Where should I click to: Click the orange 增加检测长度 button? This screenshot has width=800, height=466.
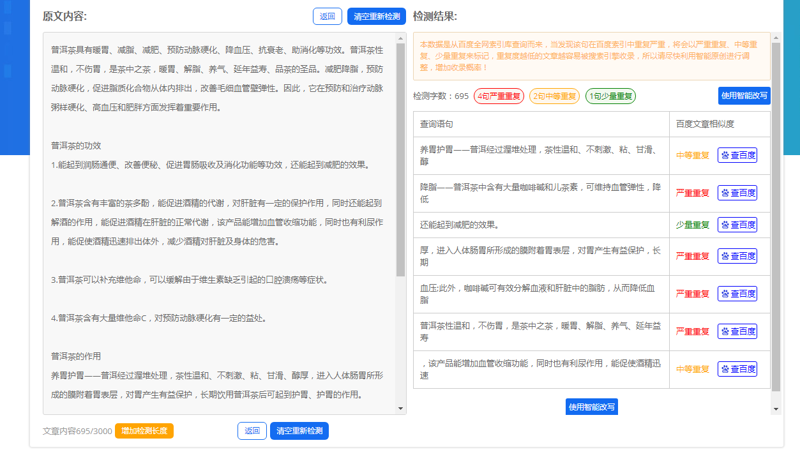pyautogui.click(x=144, y=431)
